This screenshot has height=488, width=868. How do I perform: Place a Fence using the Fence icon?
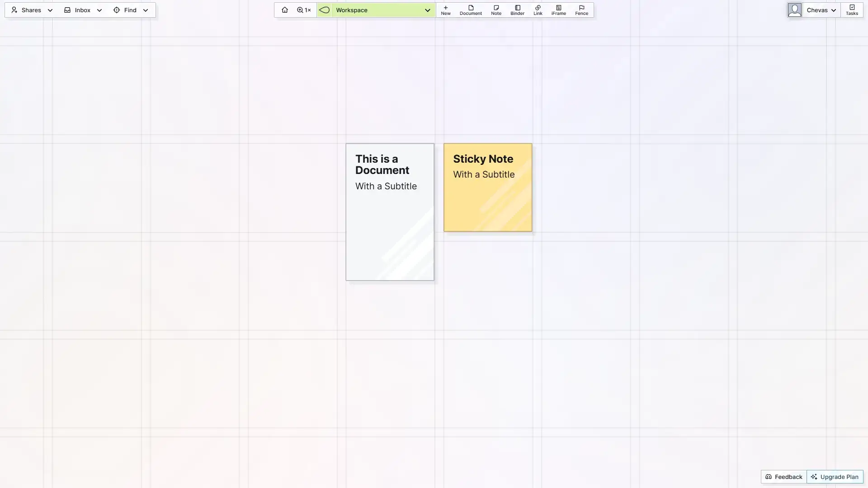(581, 9)
